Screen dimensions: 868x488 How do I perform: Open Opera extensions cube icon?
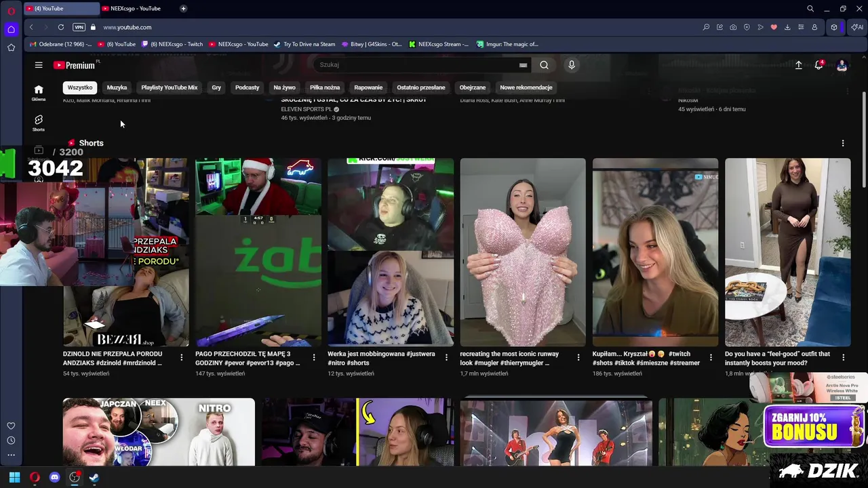834,27
